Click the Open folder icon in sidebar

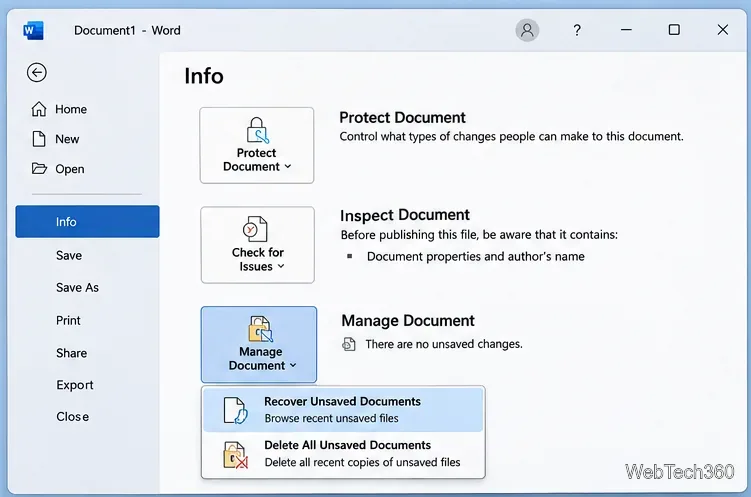pyautogui.click(x=39, y=169)
